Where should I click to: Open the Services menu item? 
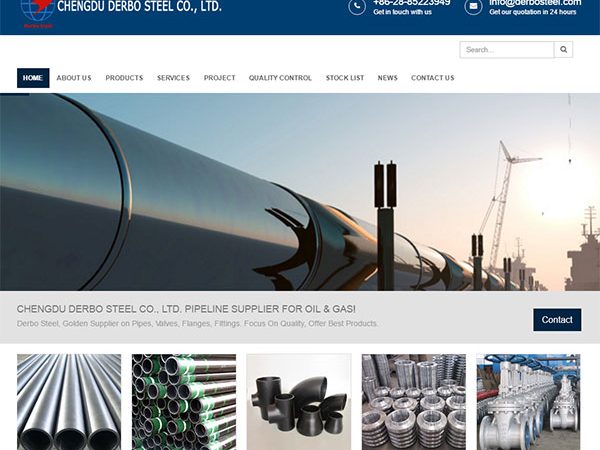pyautogui.click(x=173, y=78)
